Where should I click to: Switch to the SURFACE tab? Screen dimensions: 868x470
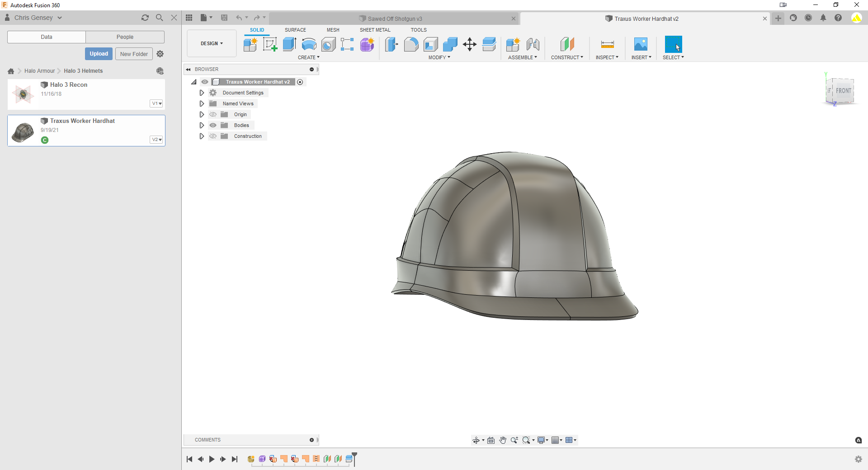[295, 30]
